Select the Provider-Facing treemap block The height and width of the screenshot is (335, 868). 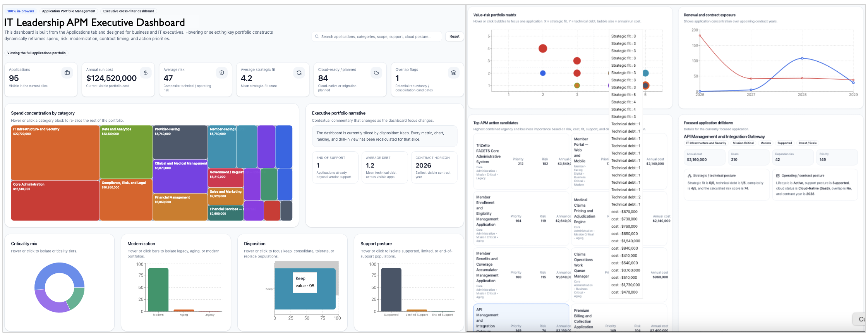click(x=180, y=142)
